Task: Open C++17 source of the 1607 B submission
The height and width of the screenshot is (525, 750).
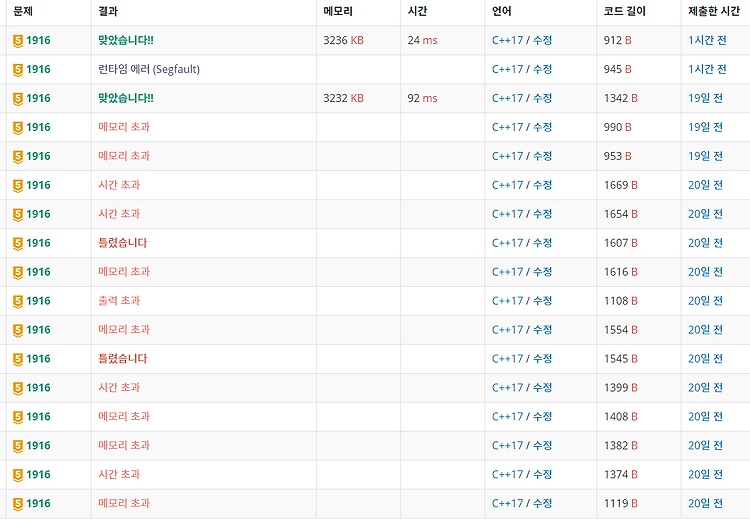Action: tap(507, 243)
